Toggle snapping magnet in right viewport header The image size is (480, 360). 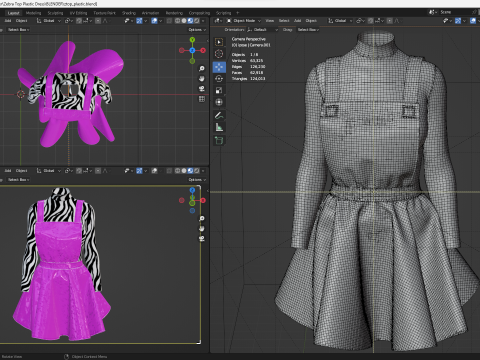click(371, 21)
